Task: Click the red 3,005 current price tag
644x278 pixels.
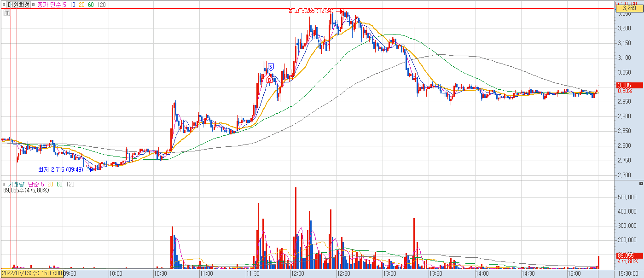Action: click(x=629, y=85)
